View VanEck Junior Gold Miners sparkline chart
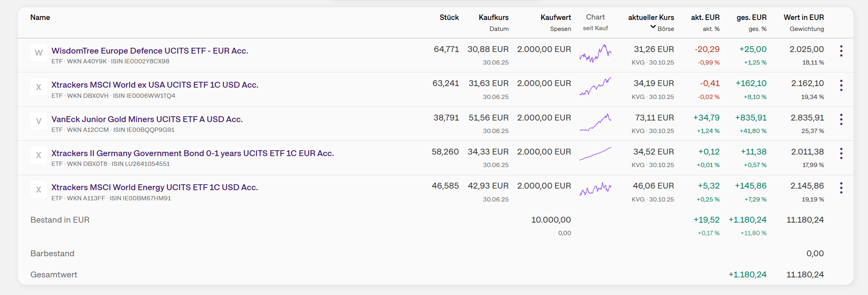868x295 pixels. 595,122
